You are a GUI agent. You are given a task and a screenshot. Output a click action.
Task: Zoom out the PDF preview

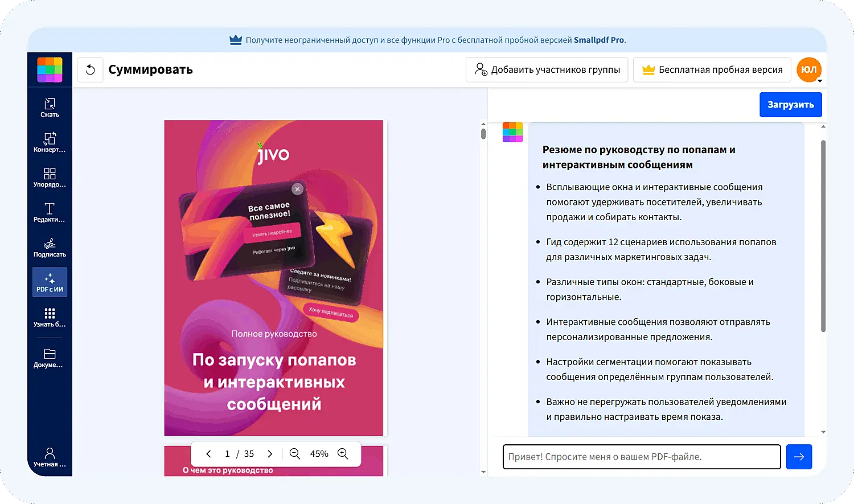click(x=295, y=453)
